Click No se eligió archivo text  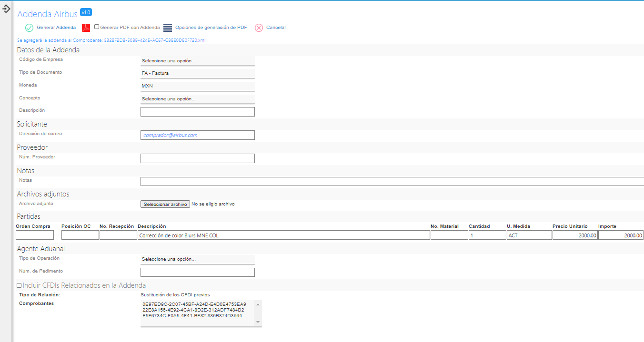coord(213,204)
